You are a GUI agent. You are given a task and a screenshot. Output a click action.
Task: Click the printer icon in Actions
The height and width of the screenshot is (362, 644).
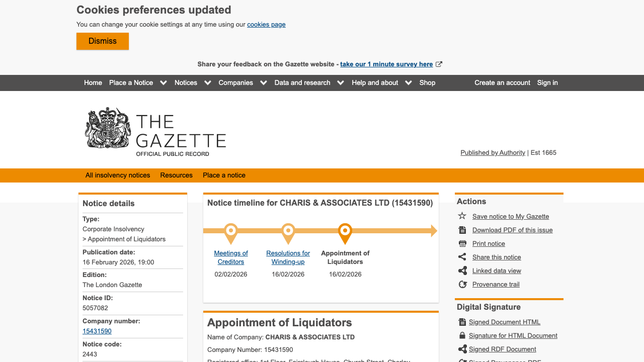coord(462,243)
